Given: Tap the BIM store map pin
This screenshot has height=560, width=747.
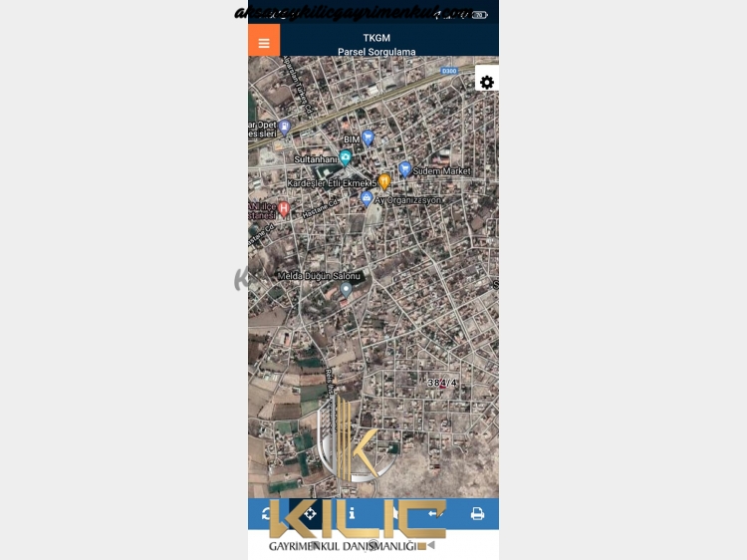Looking at the screenshot, I should pyautogui.click(x=368, y=139).
